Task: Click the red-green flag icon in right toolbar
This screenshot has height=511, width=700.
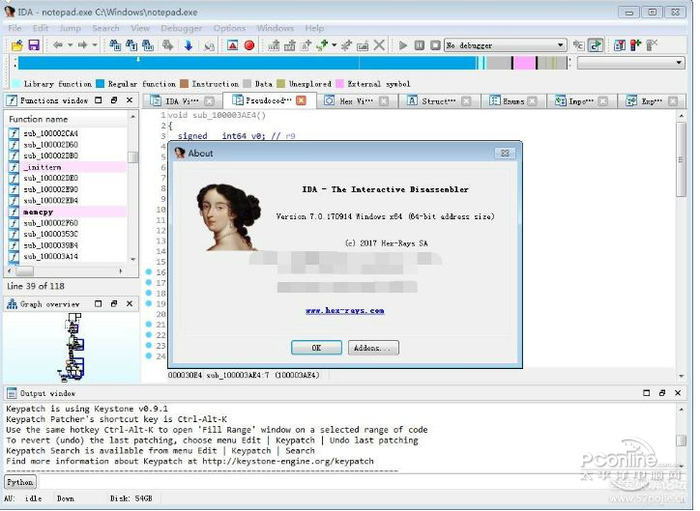Action: tap(636, 45)
